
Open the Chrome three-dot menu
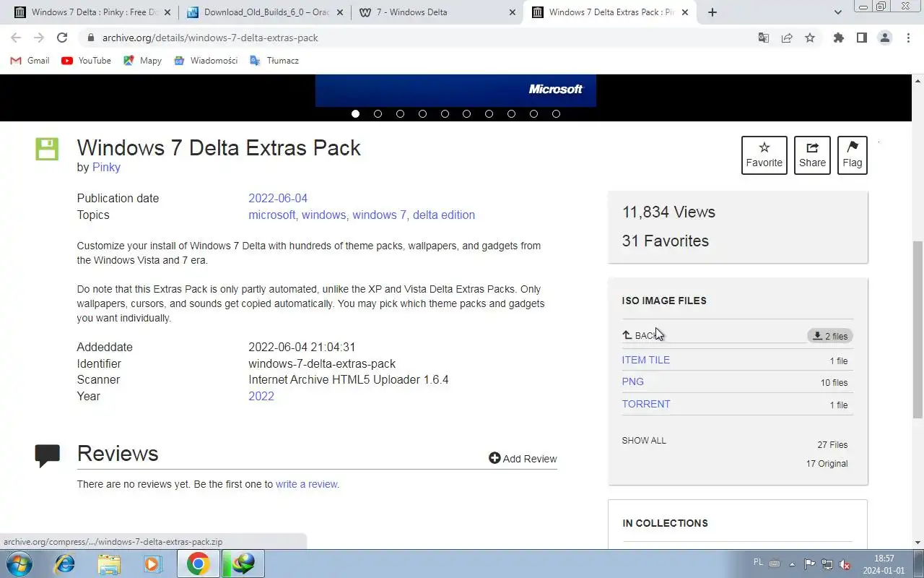[x=908, y=38]
